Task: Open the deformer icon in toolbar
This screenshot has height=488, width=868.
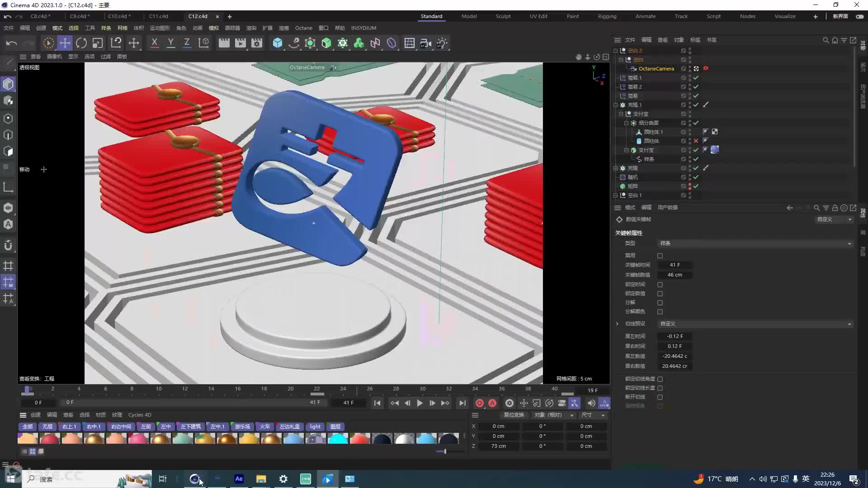Action: pyautogui.click(x=392, y=43)
